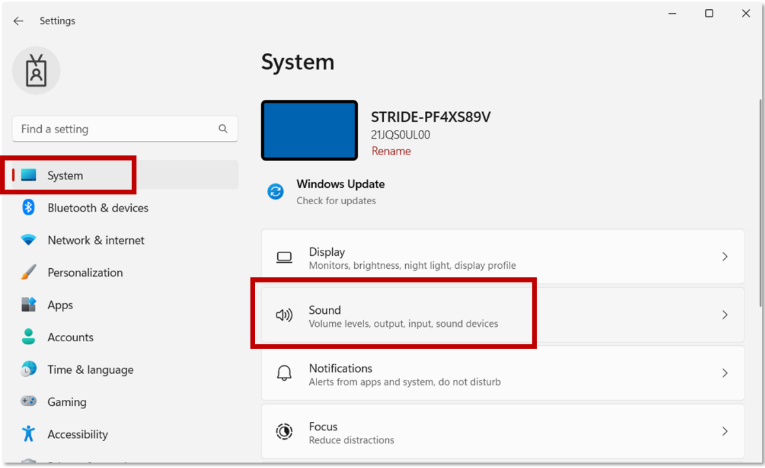The height and width of the screenshot is (468, 765).
Task: Open the Display settings row
Action: click(x=503, y=257)
